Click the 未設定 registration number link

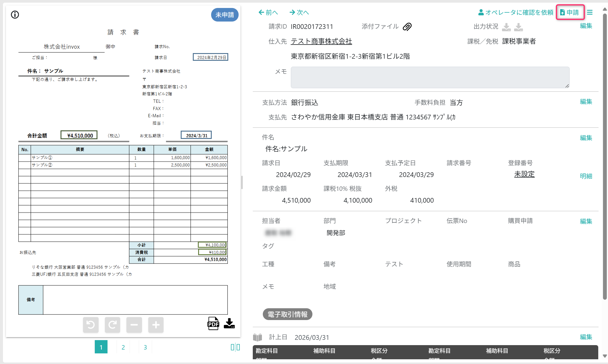click(524, 174)
